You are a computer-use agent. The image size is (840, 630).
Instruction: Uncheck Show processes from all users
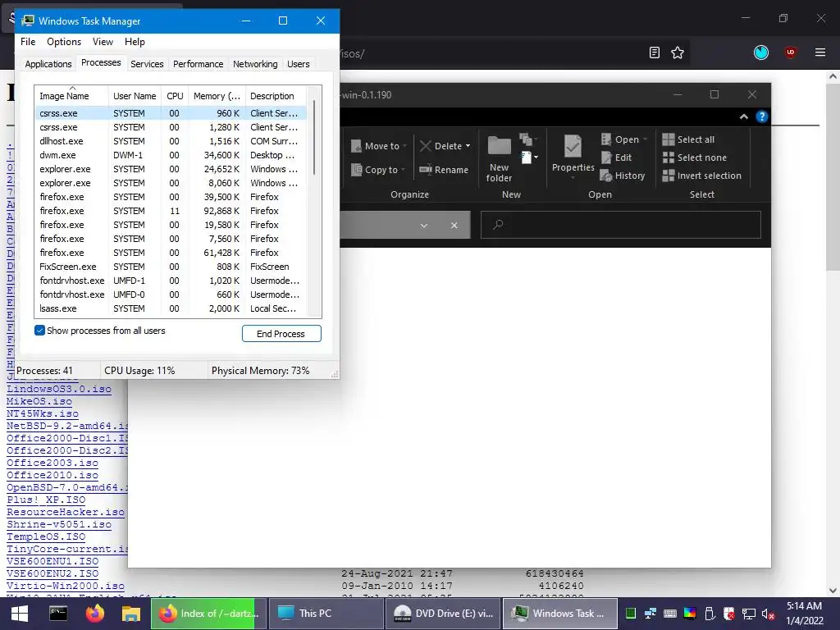coord(39,331)
